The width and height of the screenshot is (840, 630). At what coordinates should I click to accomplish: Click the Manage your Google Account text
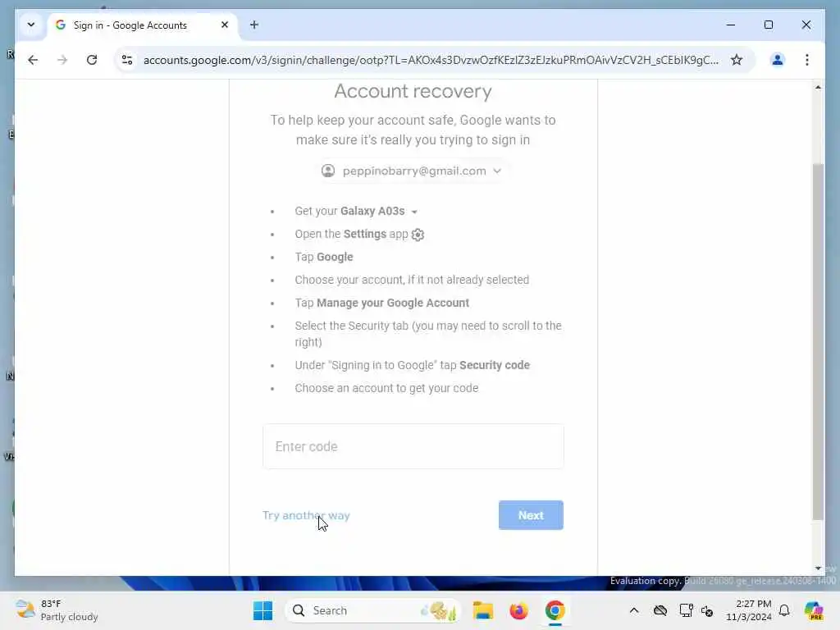coord(393,303)
